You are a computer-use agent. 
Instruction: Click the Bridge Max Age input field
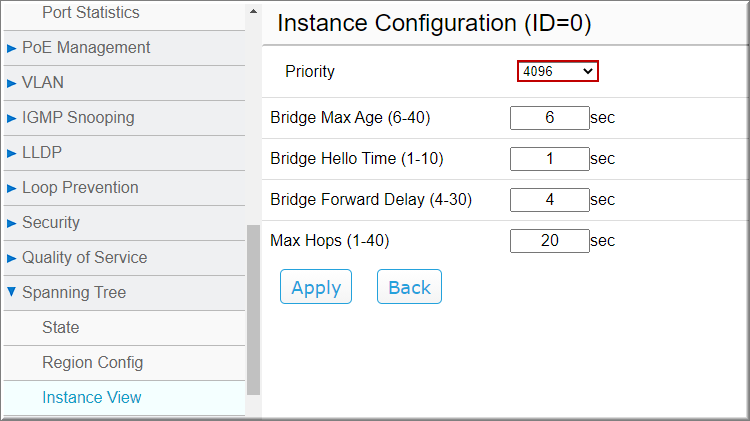[x=549, y=118]
